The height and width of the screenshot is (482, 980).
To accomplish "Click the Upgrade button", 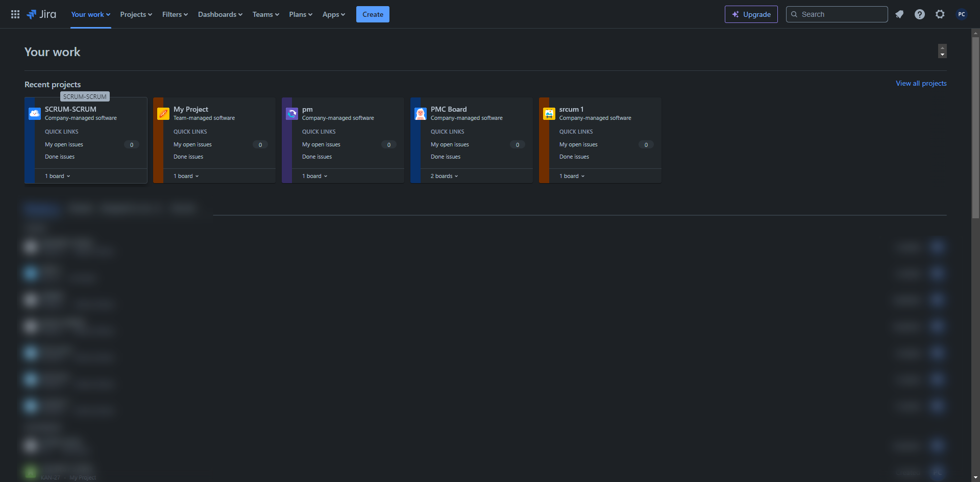I will [751, 14].
